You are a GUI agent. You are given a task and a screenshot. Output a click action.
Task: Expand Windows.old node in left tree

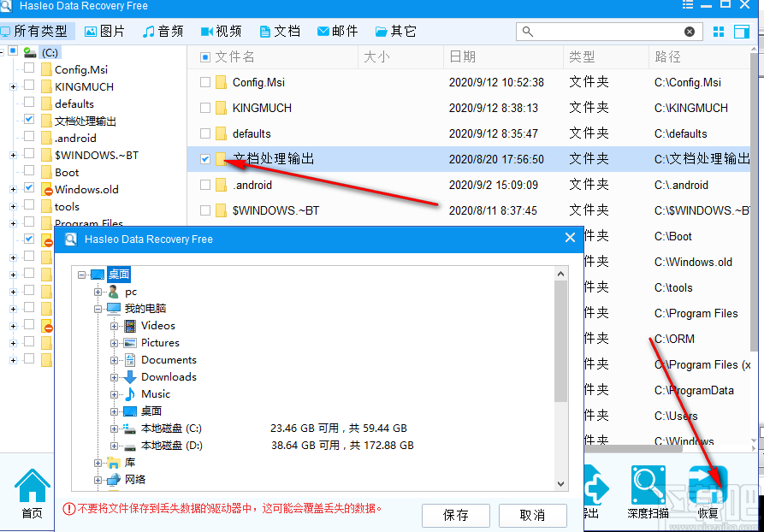13,190
